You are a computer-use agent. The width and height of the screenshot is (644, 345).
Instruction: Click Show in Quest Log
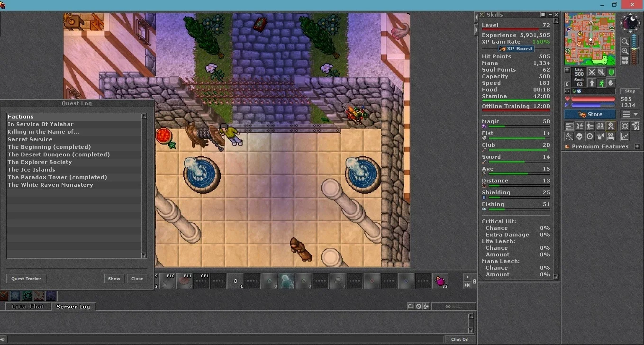coord(114,279)
